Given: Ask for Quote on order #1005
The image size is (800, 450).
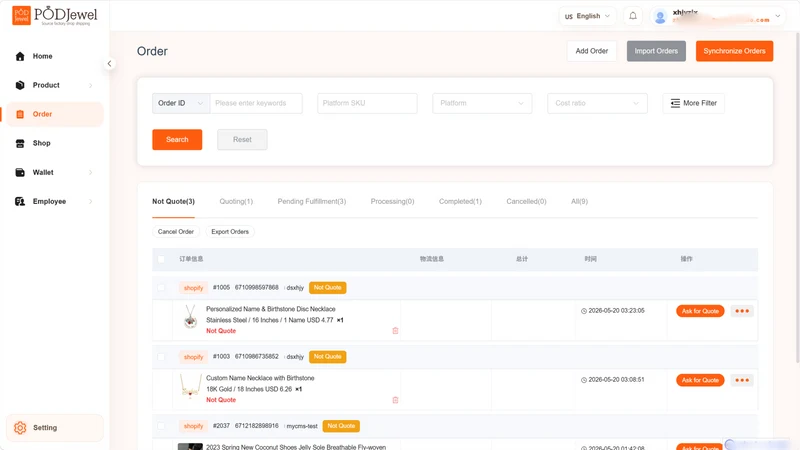Looking at the screenshot, I should (700, 311).
